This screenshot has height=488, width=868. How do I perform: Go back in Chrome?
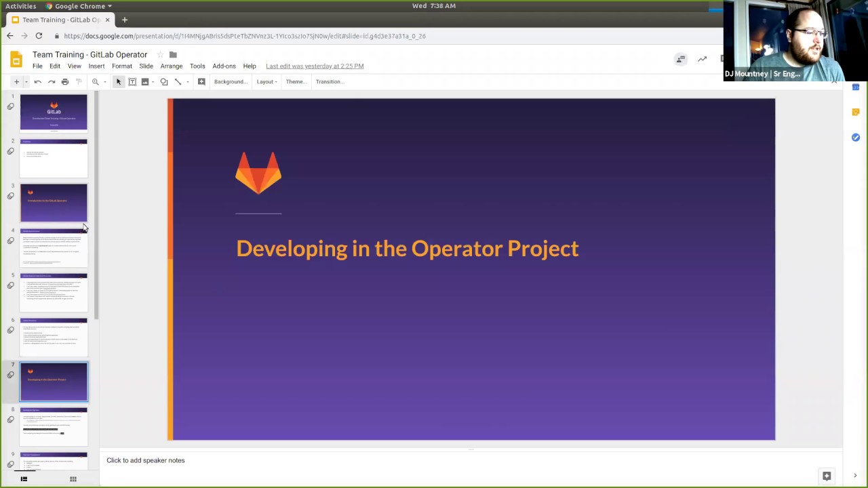pos(9,36)
